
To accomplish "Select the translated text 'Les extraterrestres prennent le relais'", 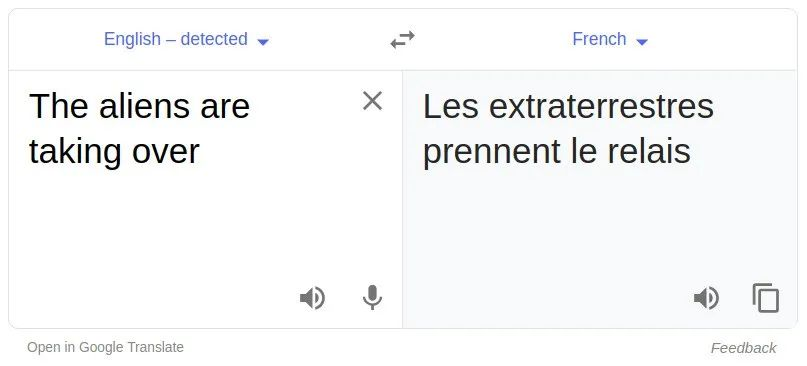I will point(568,129).
